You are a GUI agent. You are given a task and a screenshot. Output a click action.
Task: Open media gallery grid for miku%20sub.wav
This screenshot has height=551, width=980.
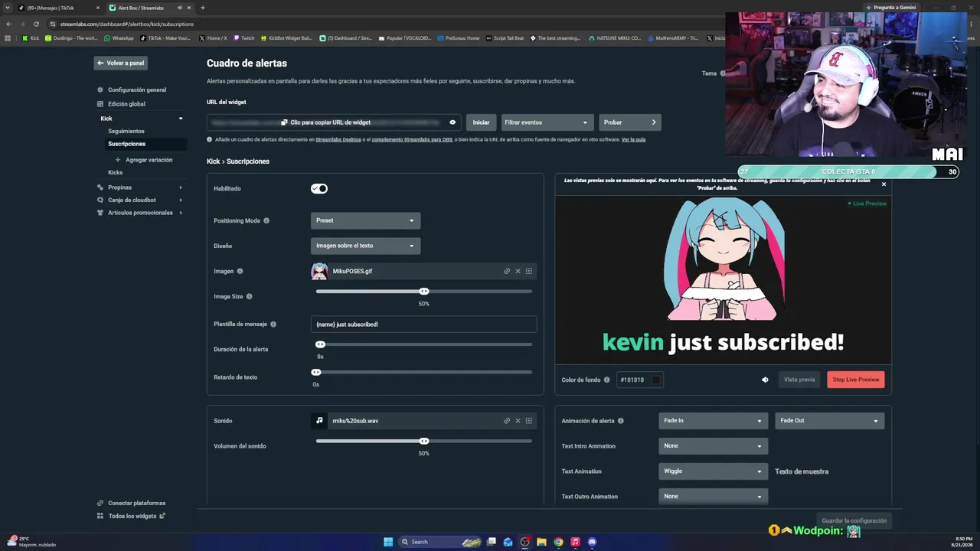coord(528,421)
